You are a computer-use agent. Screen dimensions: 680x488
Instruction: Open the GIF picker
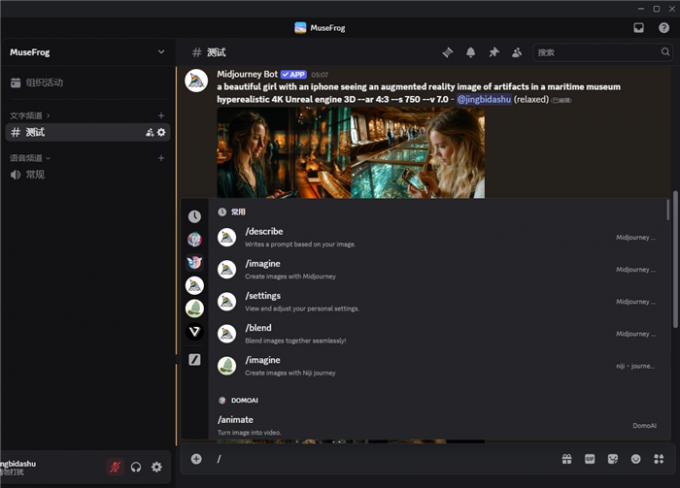point(590,459)
